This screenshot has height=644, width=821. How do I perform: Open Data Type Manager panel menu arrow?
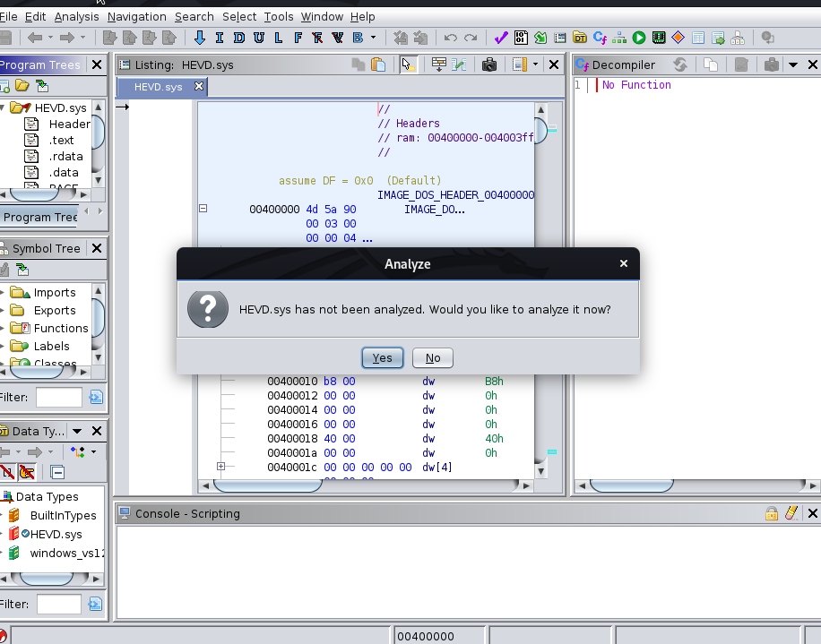(77, 432)
